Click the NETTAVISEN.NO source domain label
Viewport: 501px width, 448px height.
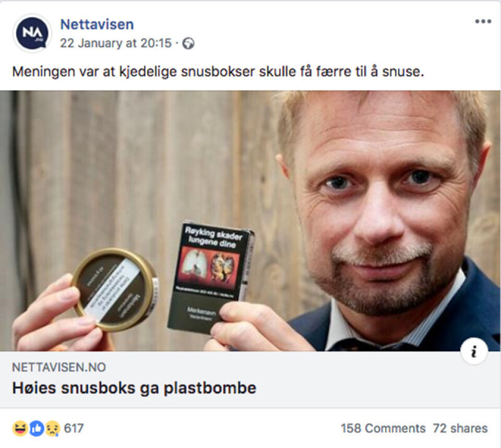coord(59,368)
